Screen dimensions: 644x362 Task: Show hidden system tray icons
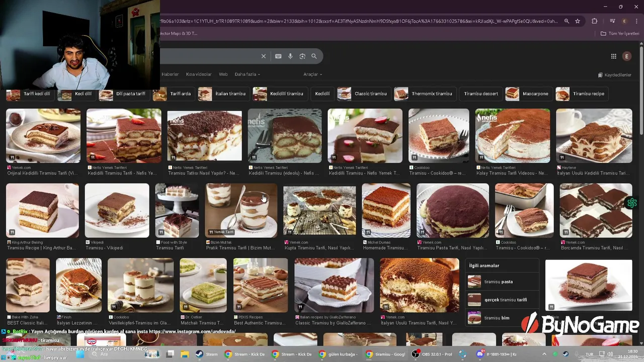[544, 354]
